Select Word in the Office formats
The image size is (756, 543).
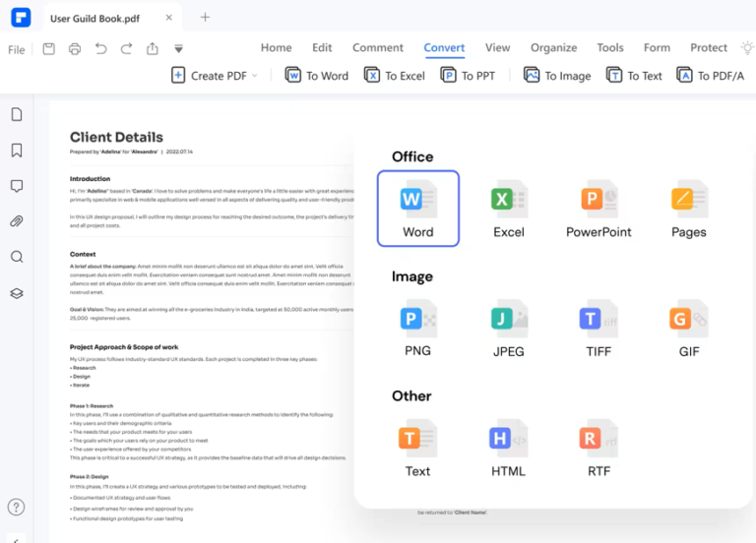(x=418, y=209)
